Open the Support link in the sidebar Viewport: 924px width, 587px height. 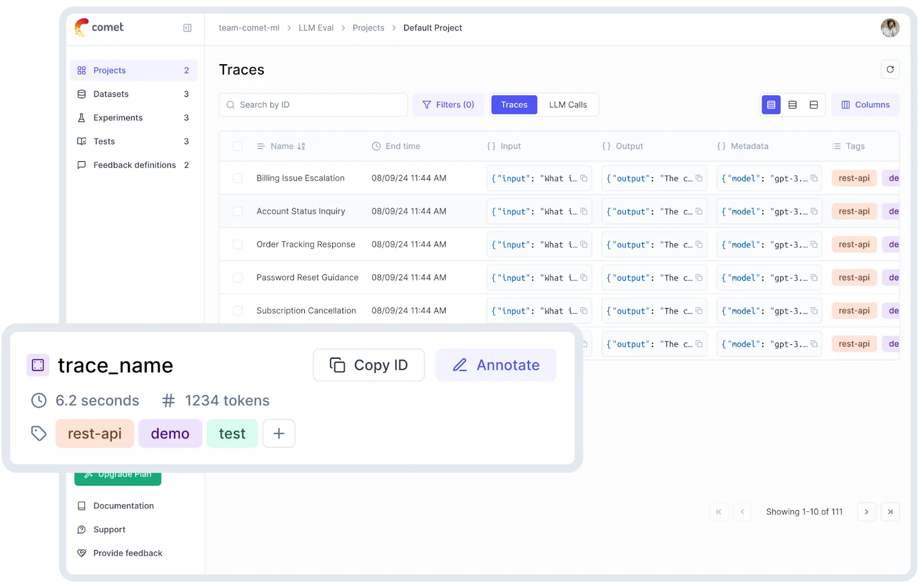[101, 529]
